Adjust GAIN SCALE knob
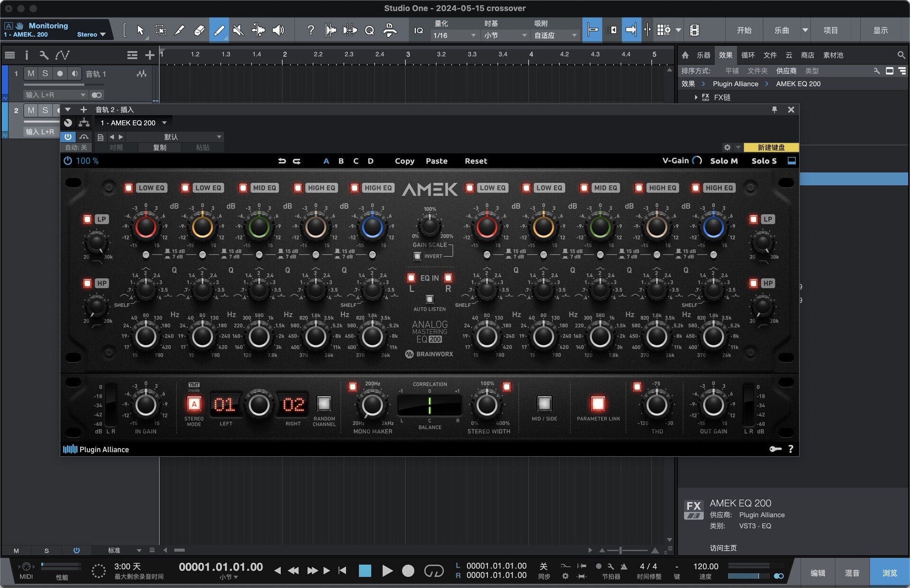This screenshot has width=910, height=588. coord(429,226)
